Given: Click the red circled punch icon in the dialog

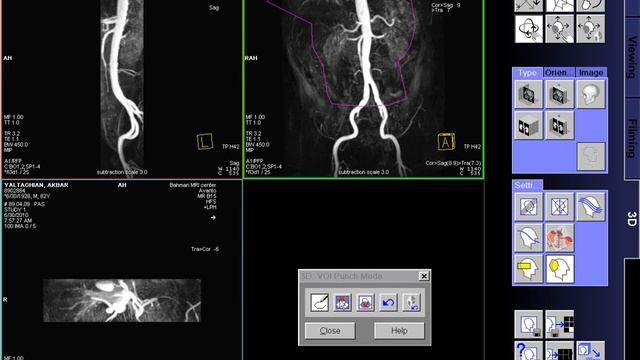Looking at the screenshot, I should (x=365, y=302).
